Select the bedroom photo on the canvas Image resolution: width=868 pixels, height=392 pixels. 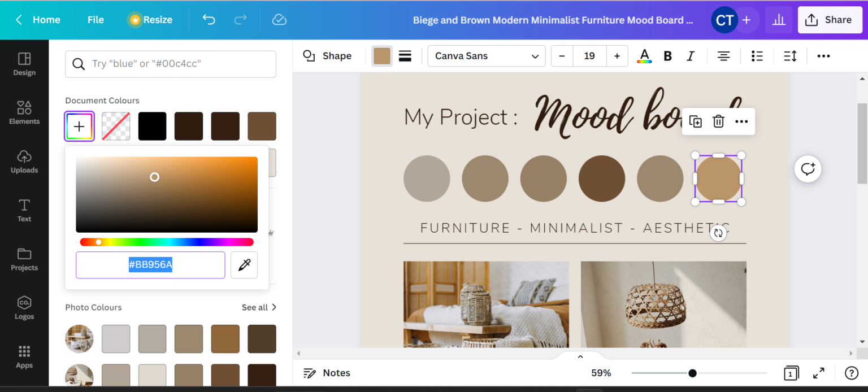coord(486,304)
